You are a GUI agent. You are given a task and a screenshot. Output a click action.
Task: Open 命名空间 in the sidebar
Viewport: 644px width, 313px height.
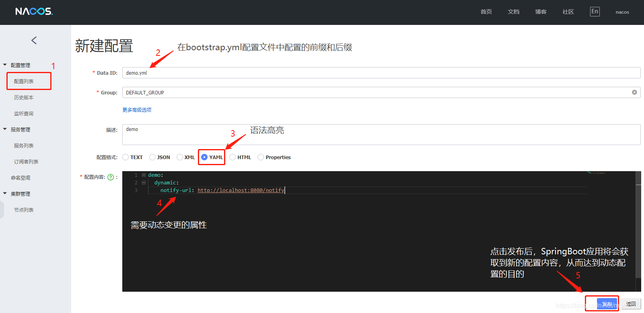21,178
